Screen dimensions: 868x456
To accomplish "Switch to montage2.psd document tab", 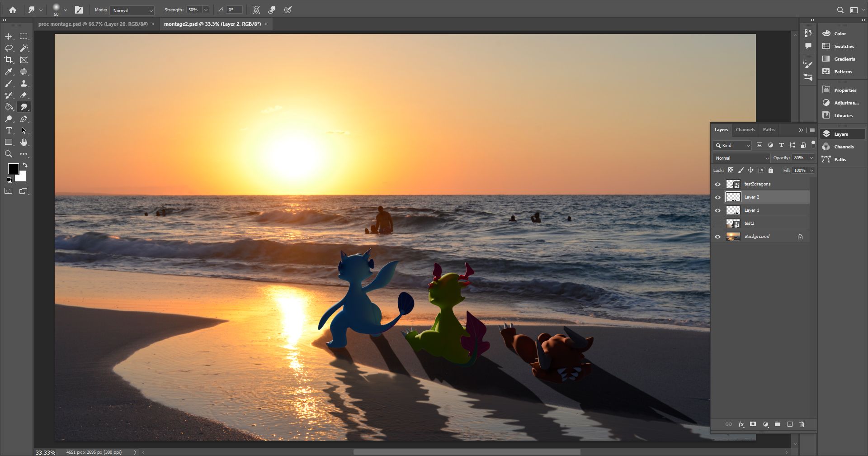I will click(212, 24).
